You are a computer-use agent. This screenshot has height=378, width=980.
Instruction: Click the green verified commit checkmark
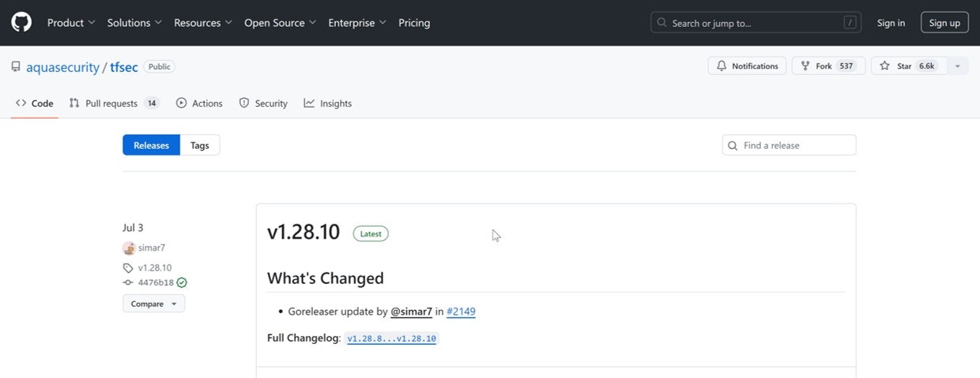(x=182, y=282)
